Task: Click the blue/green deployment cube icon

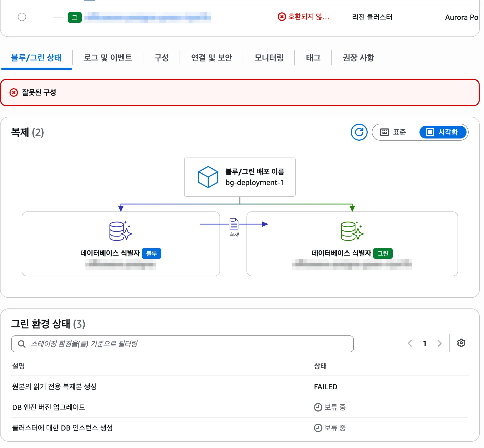Action: coord(208,177)
